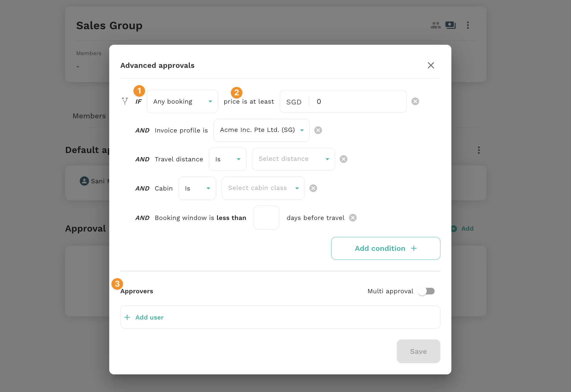Click the Add condition button

click(385, 248)
